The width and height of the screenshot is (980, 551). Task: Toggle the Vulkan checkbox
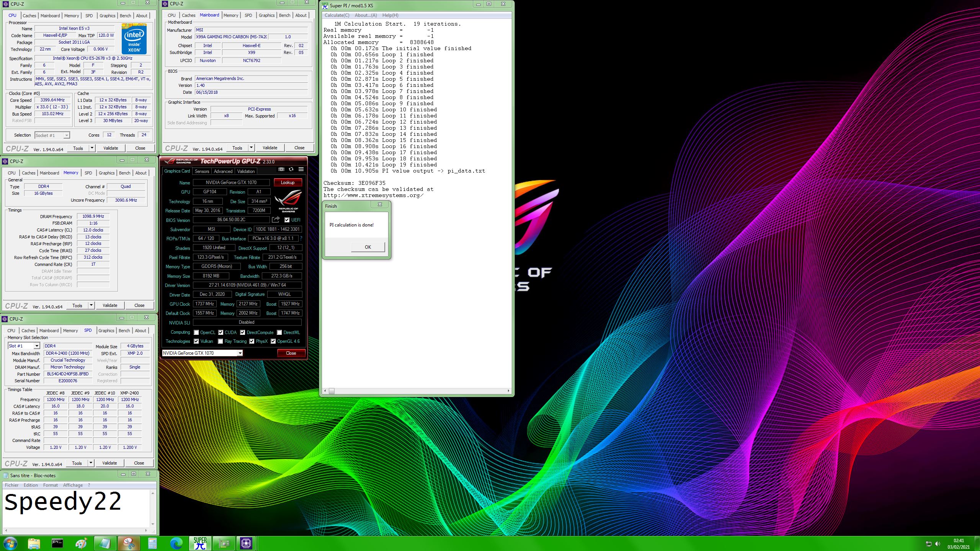(x=196, y=341)
